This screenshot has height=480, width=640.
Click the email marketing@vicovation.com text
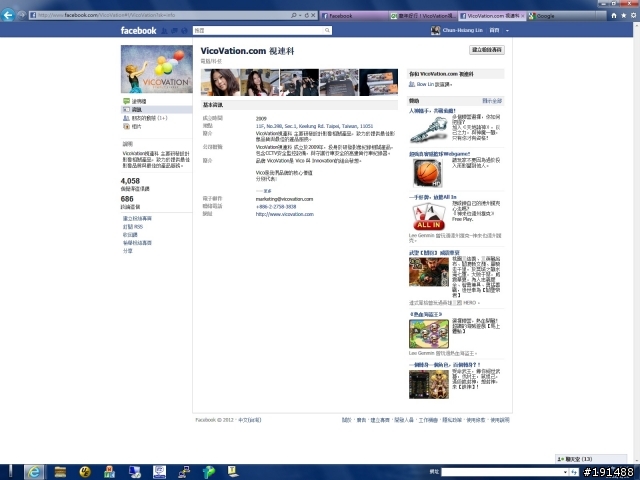284,199
